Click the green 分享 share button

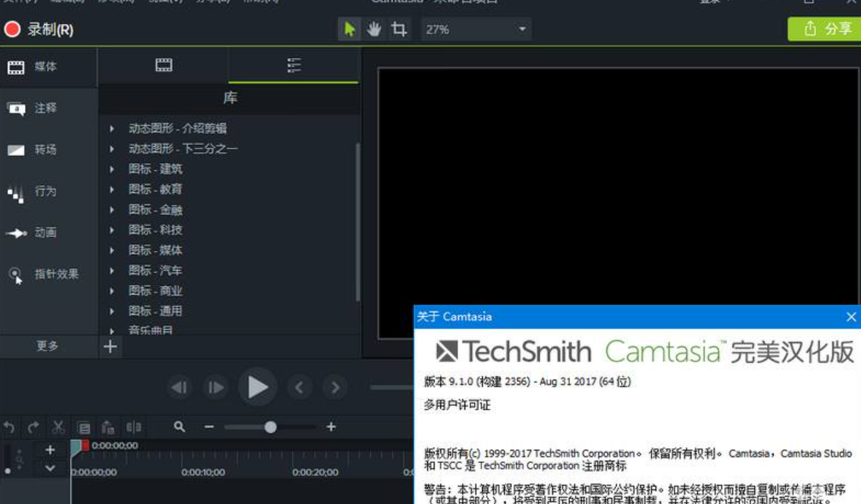pos(824,29)
